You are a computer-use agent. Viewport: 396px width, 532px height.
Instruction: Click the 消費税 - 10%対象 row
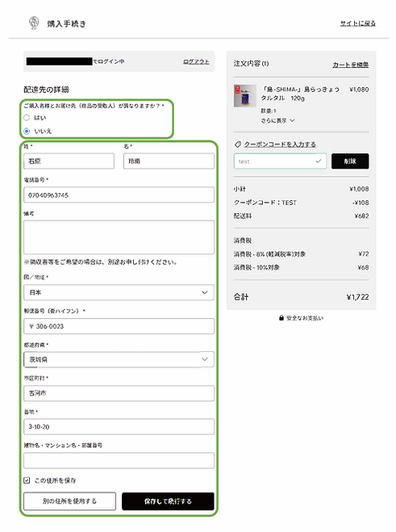[301, 267]
